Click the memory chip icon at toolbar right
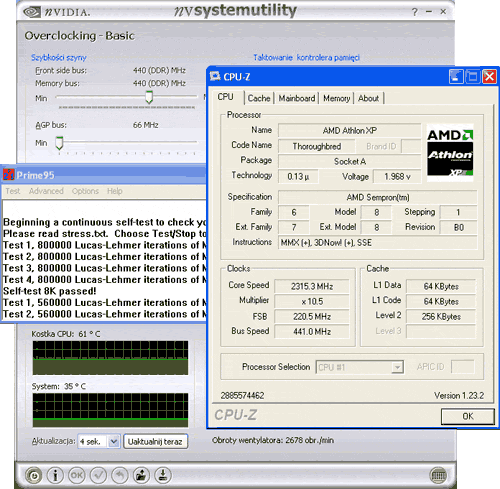Screen dimensions: 500x489 (x=439, y=475)
